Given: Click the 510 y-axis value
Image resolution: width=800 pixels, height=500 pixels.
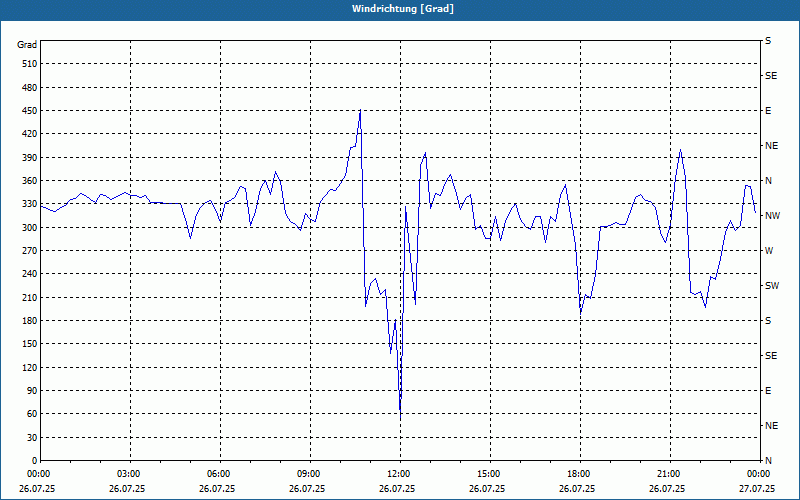Looking at the screenshot, I should [30, 64].
